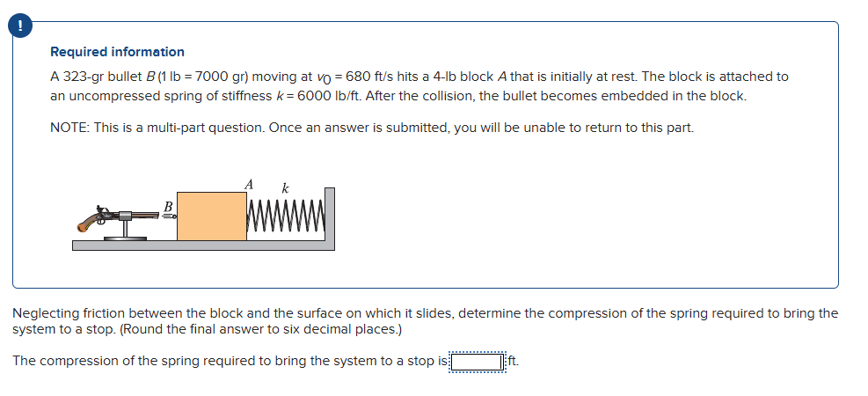
Task: Click the gray floor surface under the block
Action: pyautogui.click(x=202, y=246)
